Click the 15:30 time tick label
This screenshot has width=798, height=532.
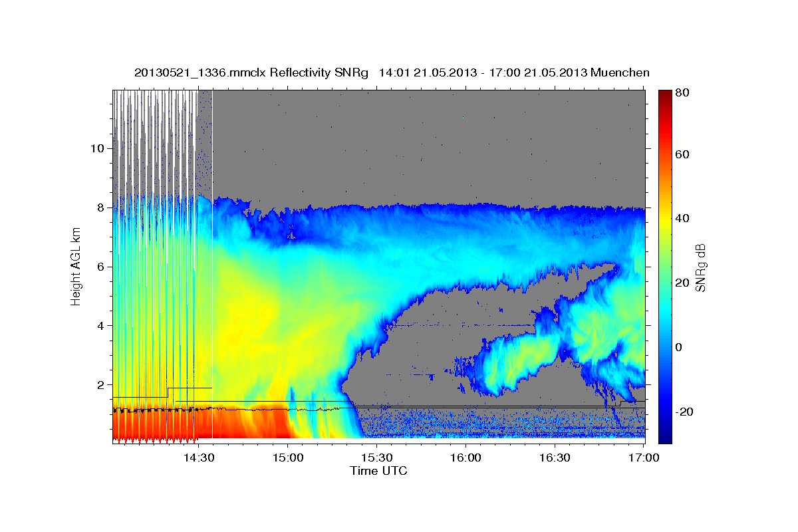coord(376,458)
